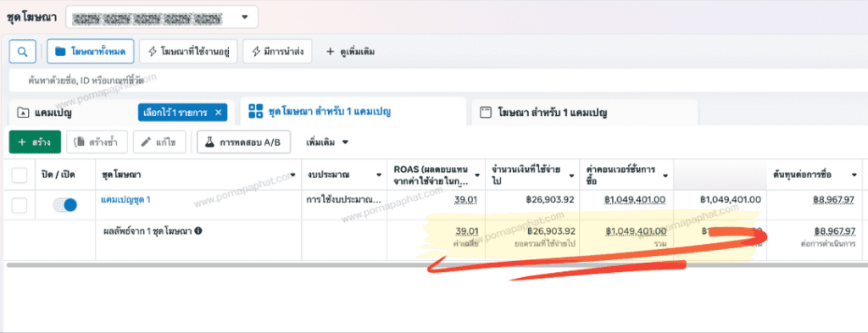Screen dimensions: 868x333
Task: Open the แคมเปญชุด 1 ad set link
Action: point(125,200)
